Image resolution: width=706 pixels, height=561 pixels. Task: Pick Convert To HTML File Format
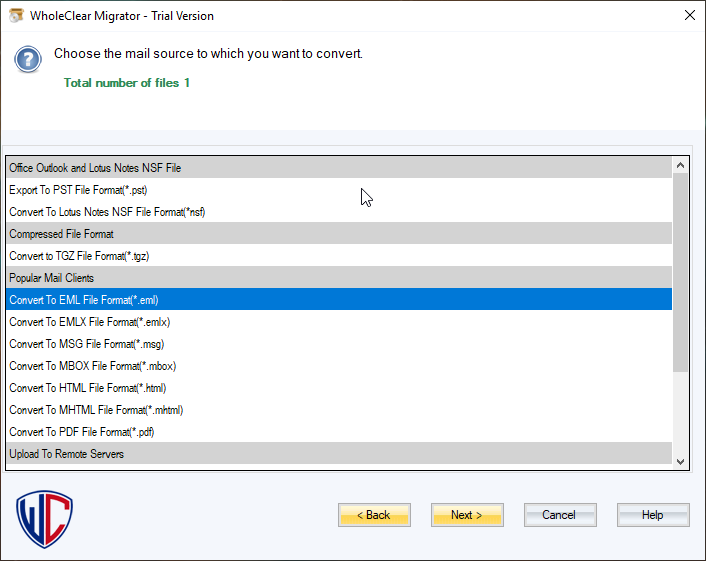click(88, 388)
